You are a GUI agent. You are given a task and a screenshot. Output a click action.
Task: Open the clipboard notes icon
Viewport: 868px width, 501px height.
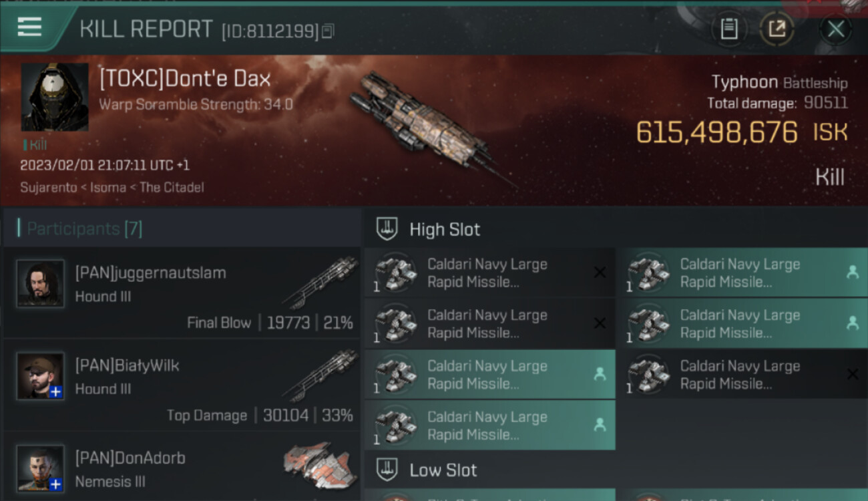point(728,29)
